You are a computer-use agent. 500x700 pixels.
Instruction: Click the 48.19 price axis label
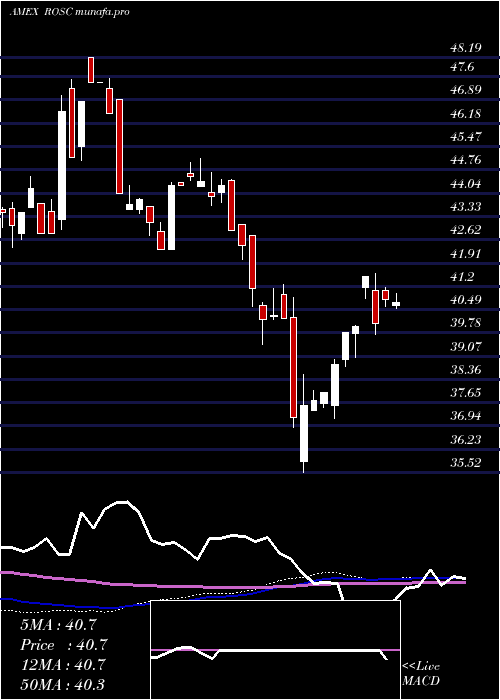(466, 47)
